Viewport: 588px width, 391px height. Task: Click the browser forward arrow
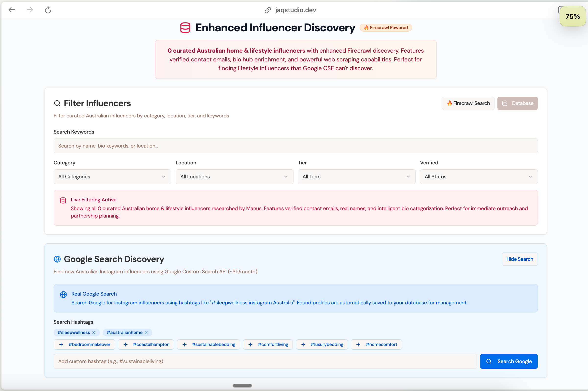pyautogui.click(x=30, y=10)
